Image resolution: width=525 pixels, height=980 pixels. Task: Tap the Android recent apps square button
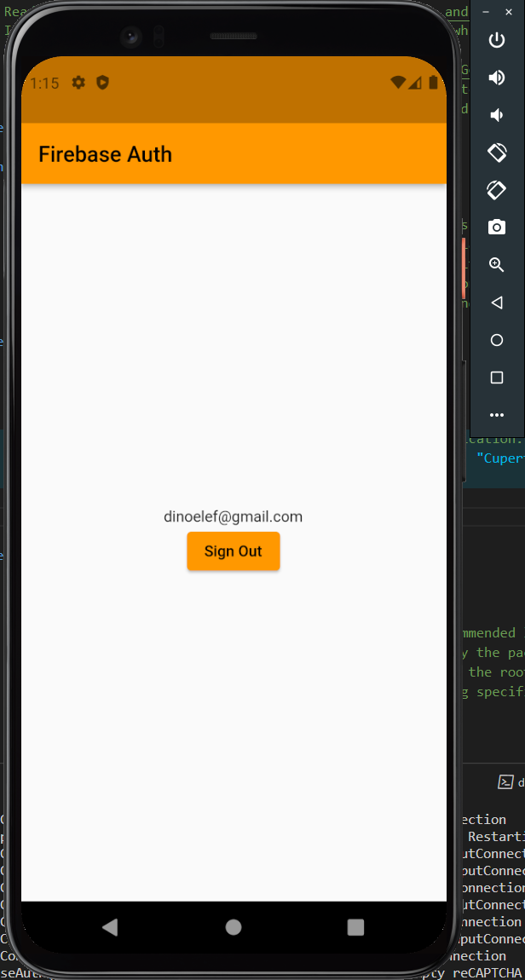click(355, 927)
